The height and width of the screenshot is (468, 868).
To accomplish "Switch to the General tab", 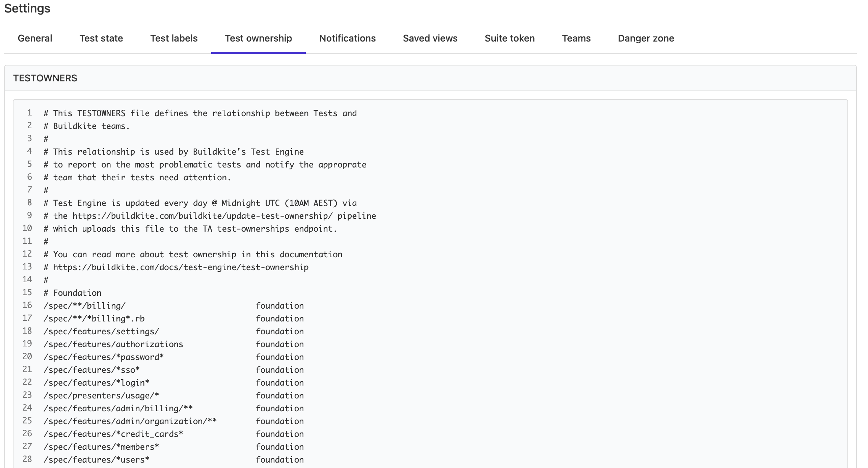I will click(35, 38).
